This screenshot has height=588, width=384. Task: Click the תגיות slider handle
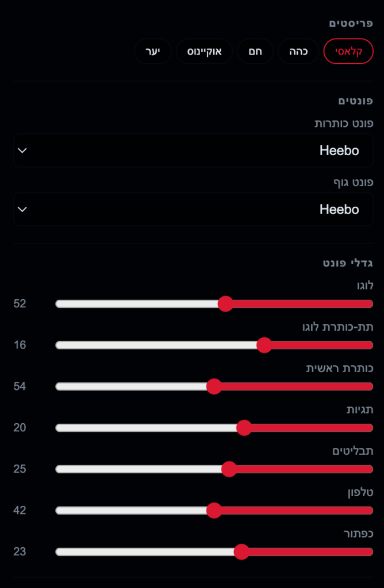tap(244, 428)
